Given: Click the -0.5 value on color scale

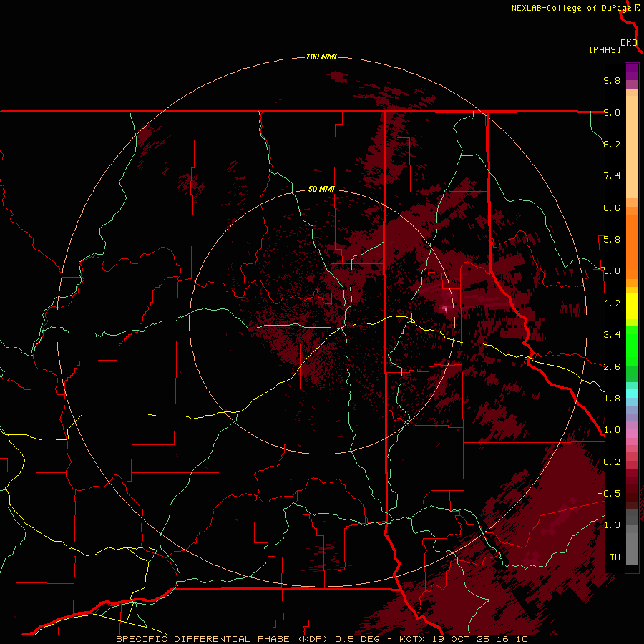Looking at the screenshot, I should pyautogui.click(x=609, y=494).
